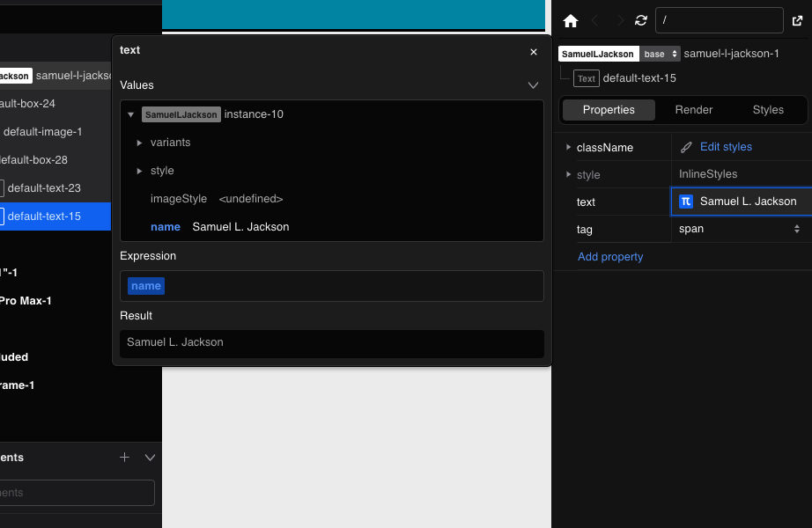The height and width of the screenshot is (528, 812).
Task: Click the search field in the bottom-left panel
Action: [77, 492]
